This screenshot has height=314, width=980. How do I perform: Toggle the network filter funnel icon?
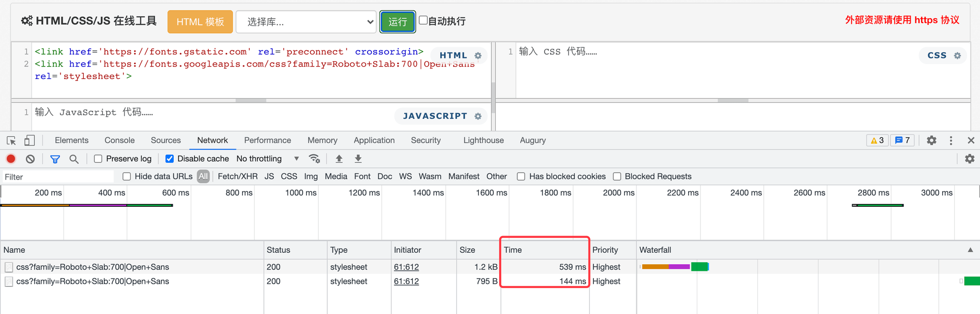point(55,159)
